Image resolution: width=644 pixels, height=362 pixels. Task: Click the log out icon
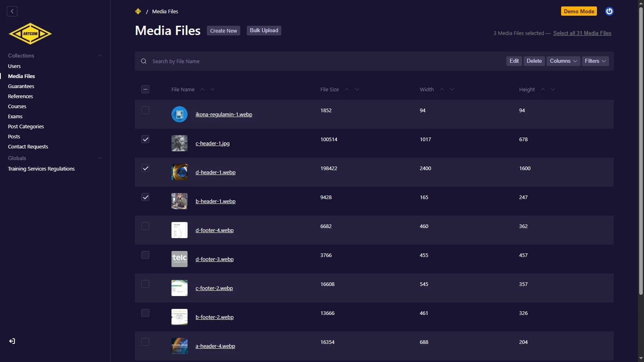point(12,341)
